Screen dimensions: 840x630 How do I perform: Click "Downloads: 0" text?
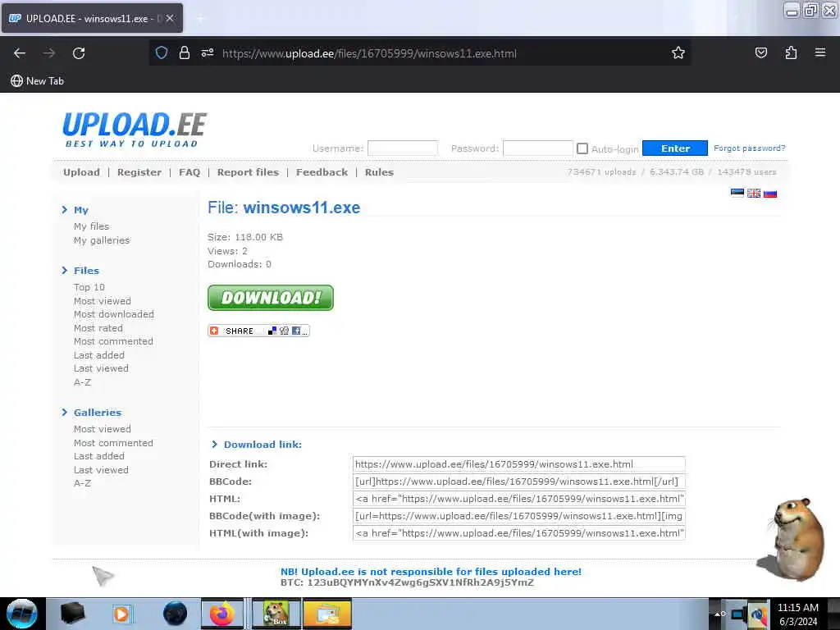pos(240,264)
